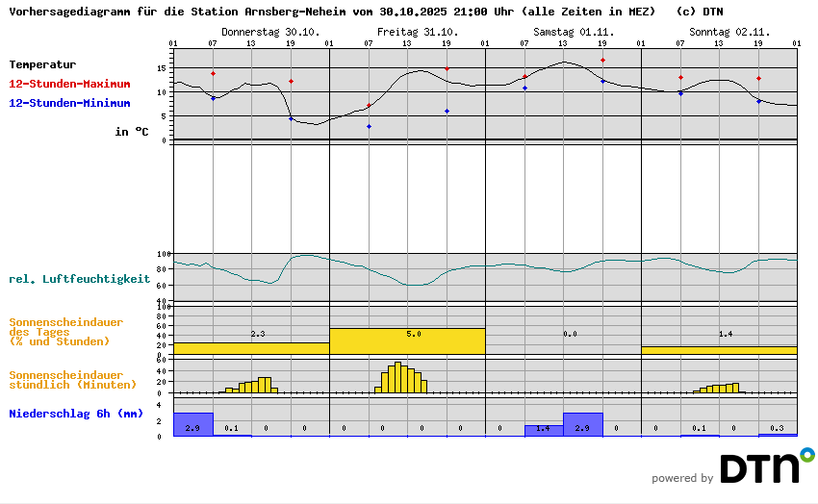Click the red 12-Stunden-Maximum legend label
Screen dimensions: 818x504
[x=69, y=84]
